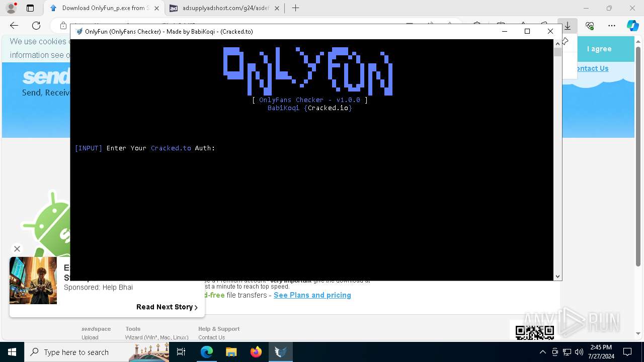The height and width of the screenshot is (362, 644).
Task: Open Edge tab actions menu icon
Action: tap(30, 8)
